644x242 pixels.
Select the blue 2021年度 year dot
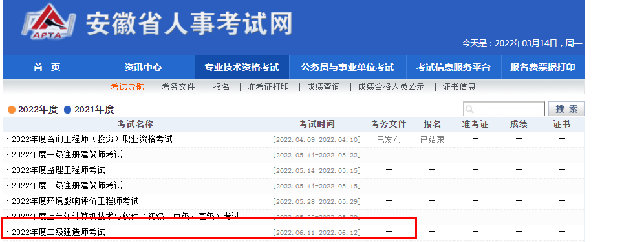point(68,110)
